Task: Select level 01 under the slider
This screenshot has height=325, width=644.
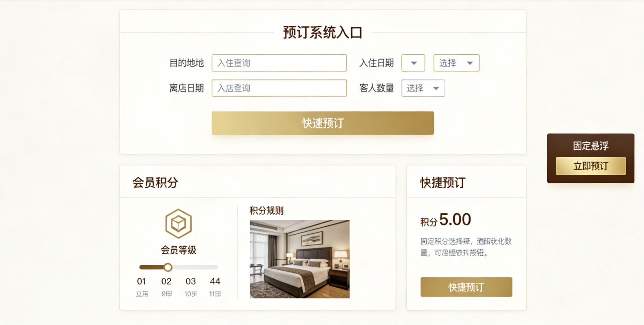Action: (141, 281)
